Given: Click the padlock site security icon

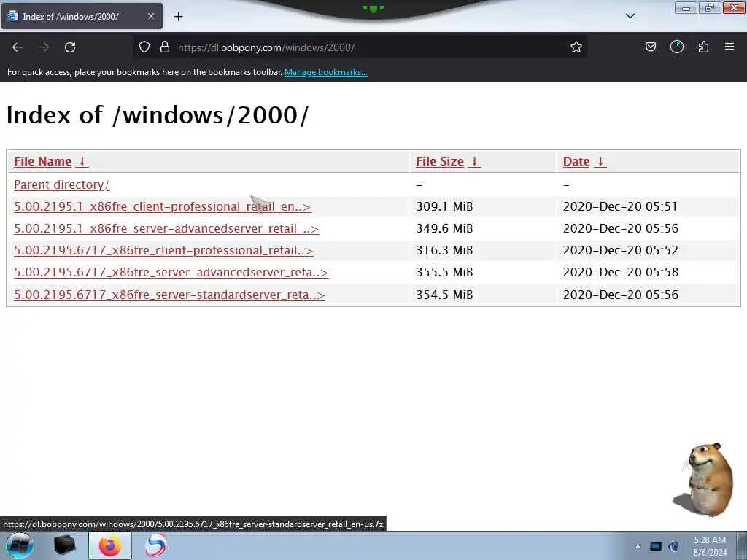Looking at the screenshot, I should click(165, 47).
